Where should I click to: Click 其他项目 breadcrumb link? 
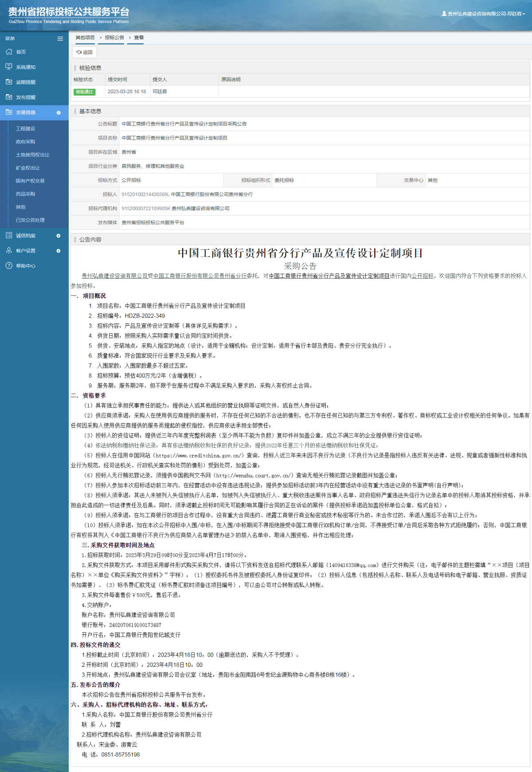point(85,38)
